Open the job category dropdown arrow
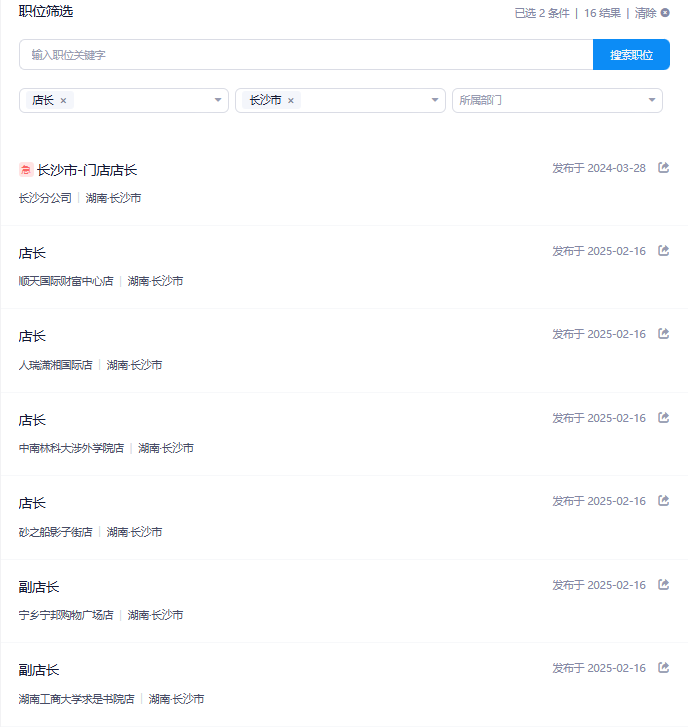Image resolution: width=688 pixels, height=727 pixels. click(218, 100)
